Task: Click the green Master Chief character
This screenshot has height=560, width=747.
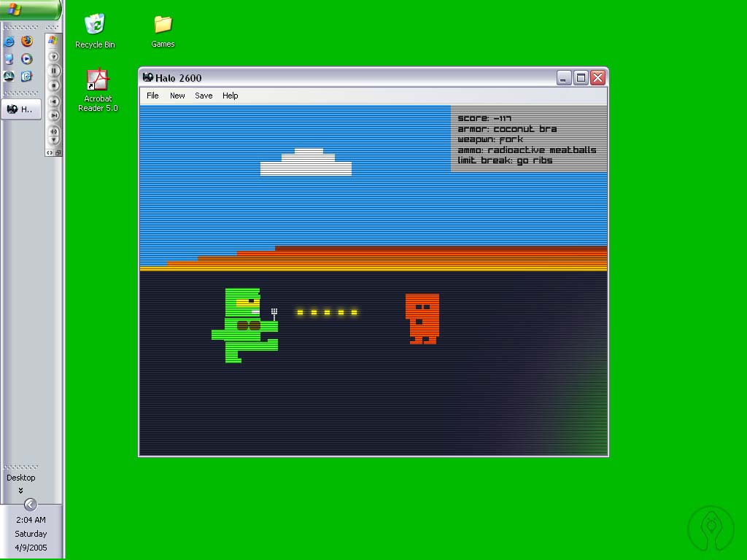Action: pos(245,325)
